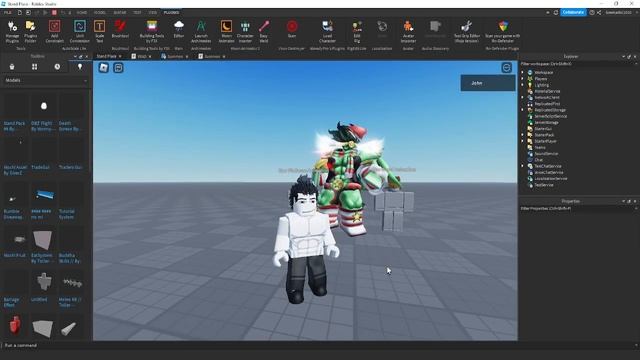Open the rain cloud Editor plugin
640x360 pixels.
(x=179, y=29)
